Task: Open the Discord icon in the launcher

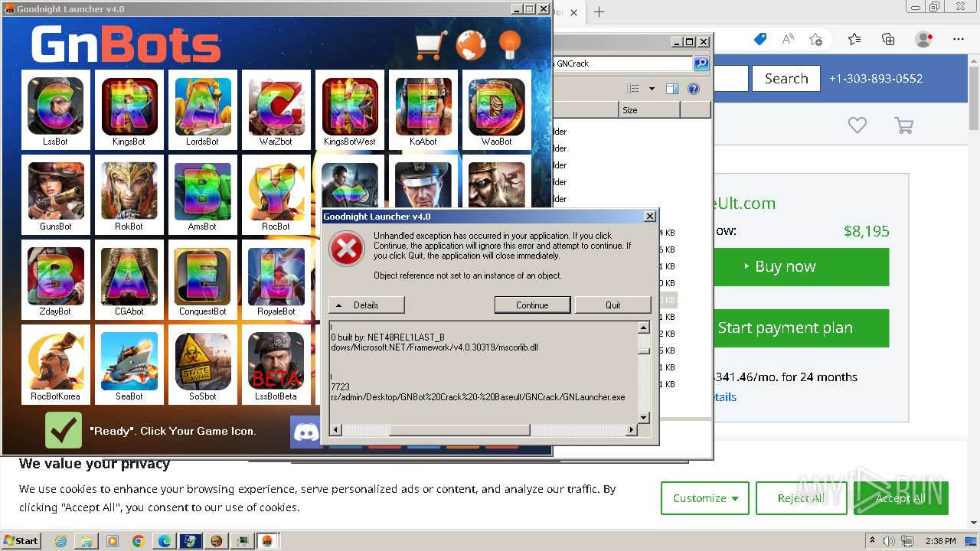Action: coord(306,432)
